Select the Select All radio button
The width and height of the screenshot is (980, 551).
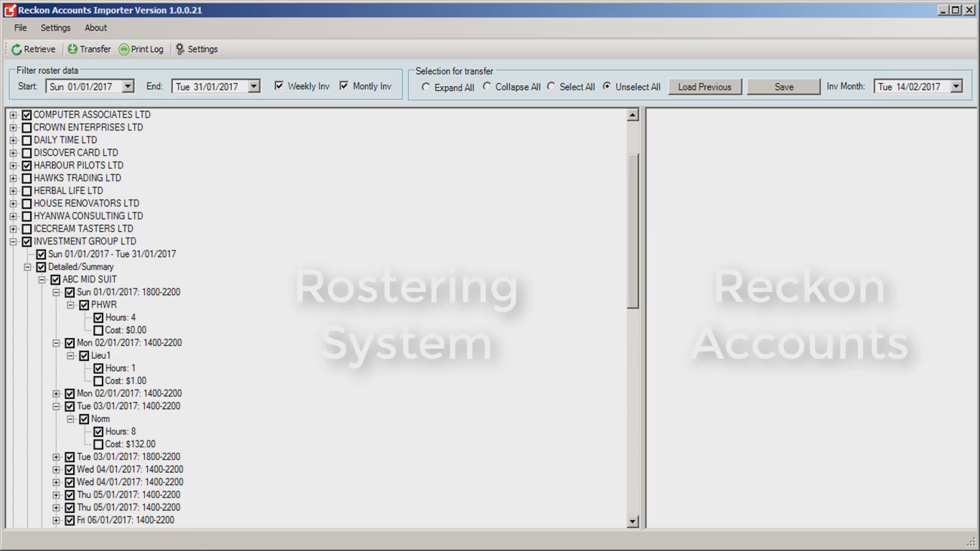pyautogui.click(x=551, y=87)
